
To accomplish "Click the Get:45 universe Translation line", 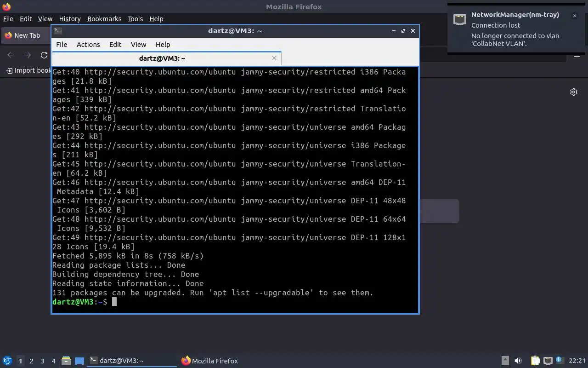I will click(229, 168).
